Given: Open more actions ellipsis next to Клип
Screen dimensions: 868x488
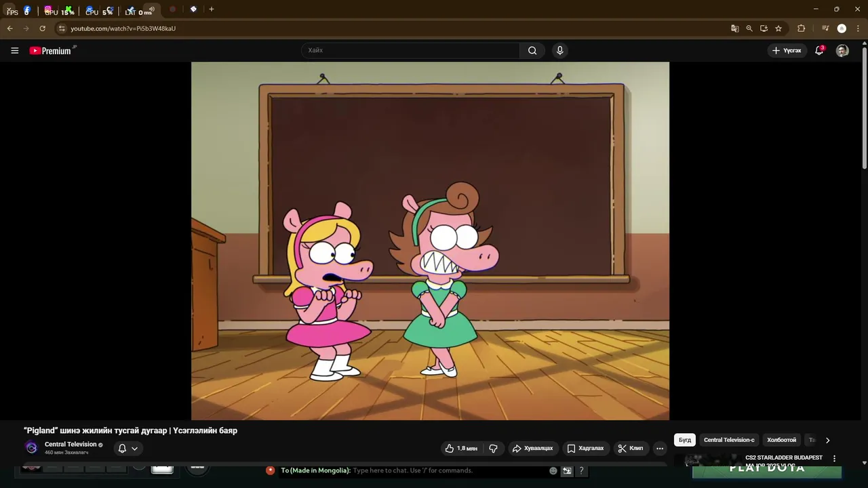Looking at the screenshot, I should coord(660,448).
